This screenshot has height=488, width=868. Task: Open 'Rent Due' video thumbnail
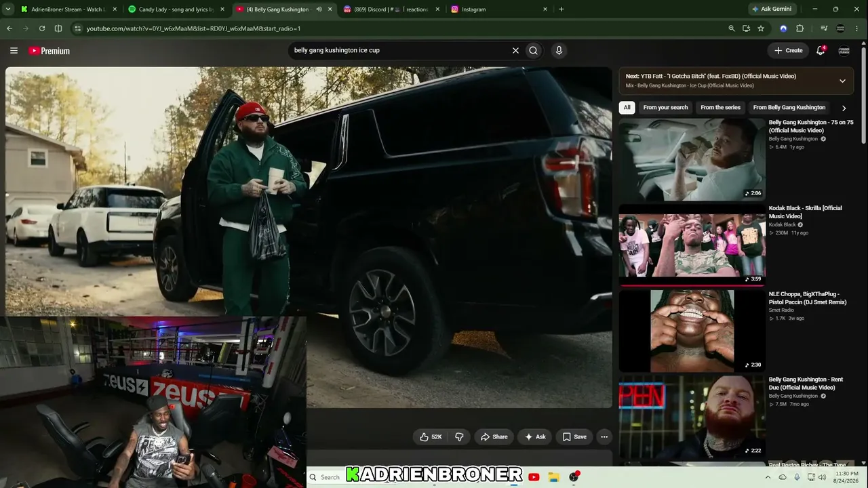[692, 417]
